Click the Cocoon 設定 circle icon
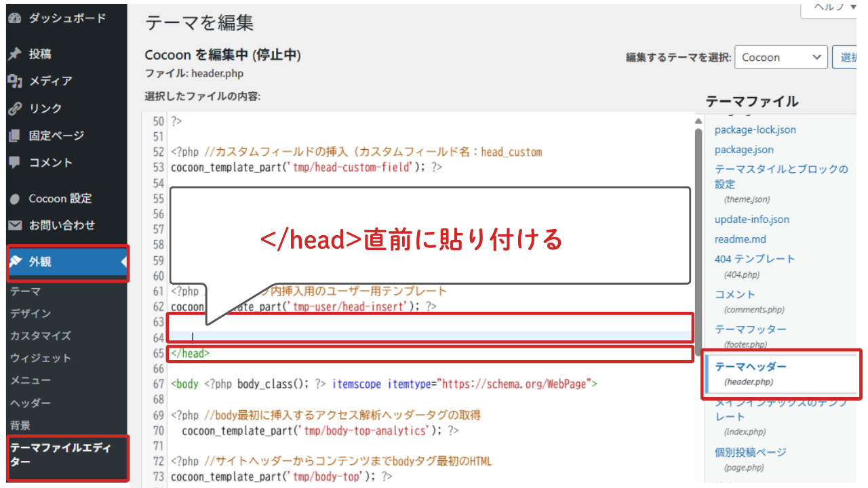Screen dimensions: 868x488 pyautogui.click(x=14, y=199)
